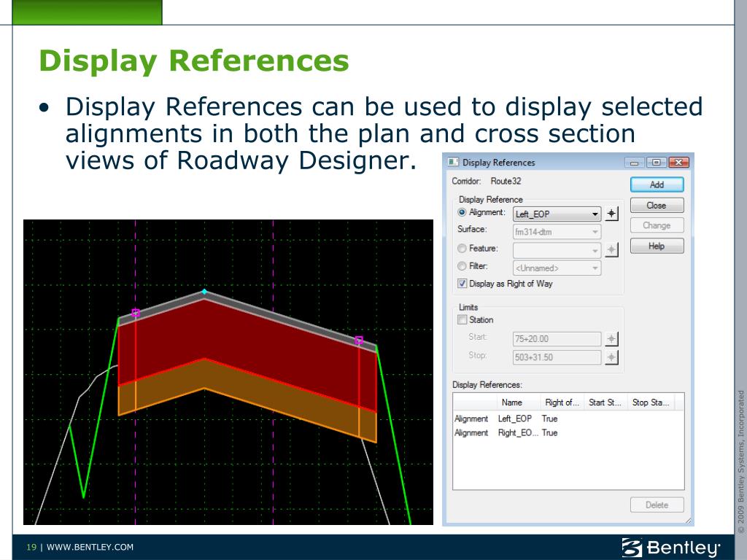747x560 pixels.
Task: Click the Display References window title icon
Action: coord(452,163)
